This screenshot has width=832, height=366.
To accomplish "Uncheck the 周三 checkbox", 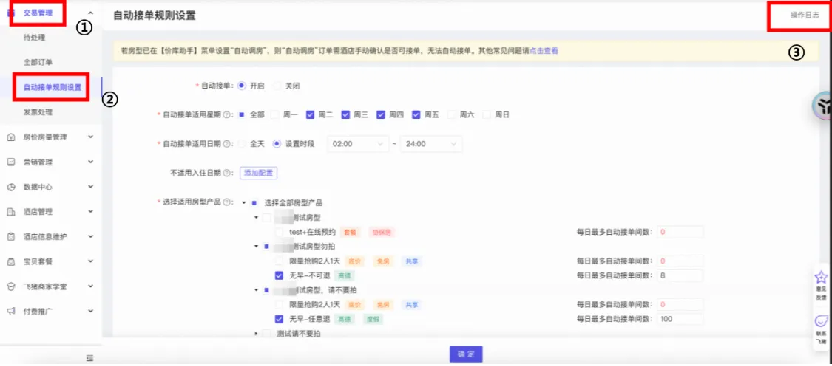I will click(346, 115).
